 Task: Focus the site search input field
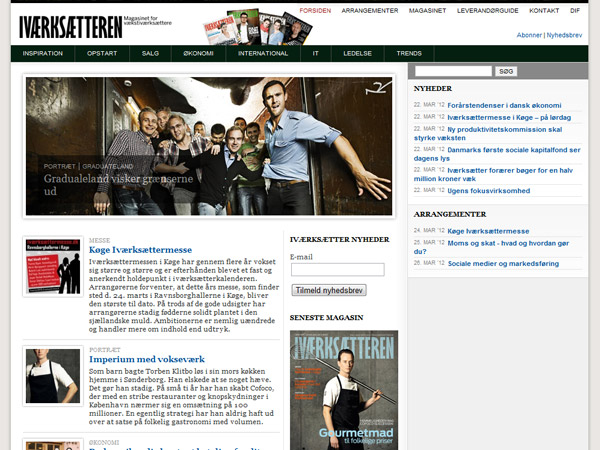click(x=453, y=71)
